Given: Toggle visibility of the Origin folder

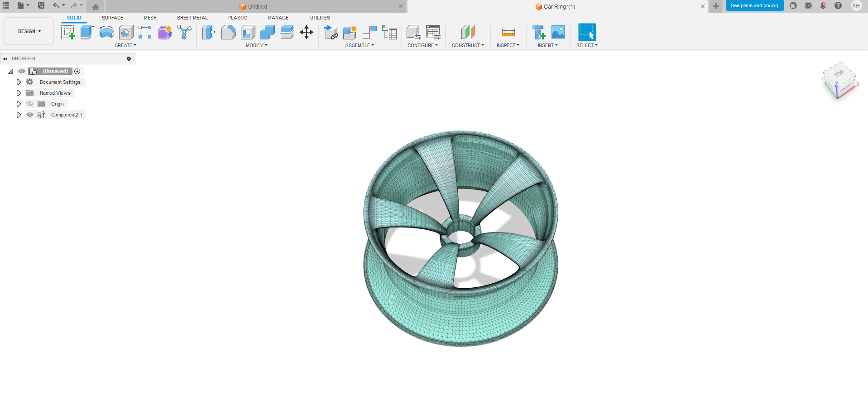Looking at the screenshot, I should pos(30,104).
